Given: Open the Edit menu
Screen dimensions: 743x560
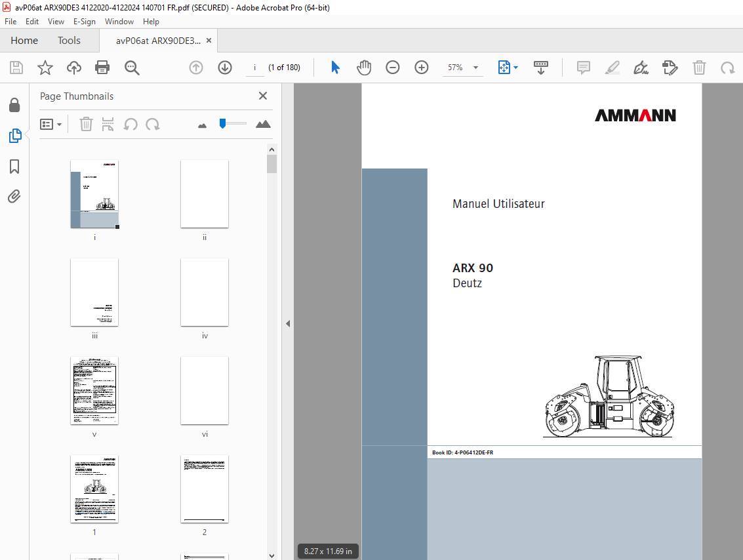Looking at the screenshot, I should pyautogui.click(x=31, y=22).
